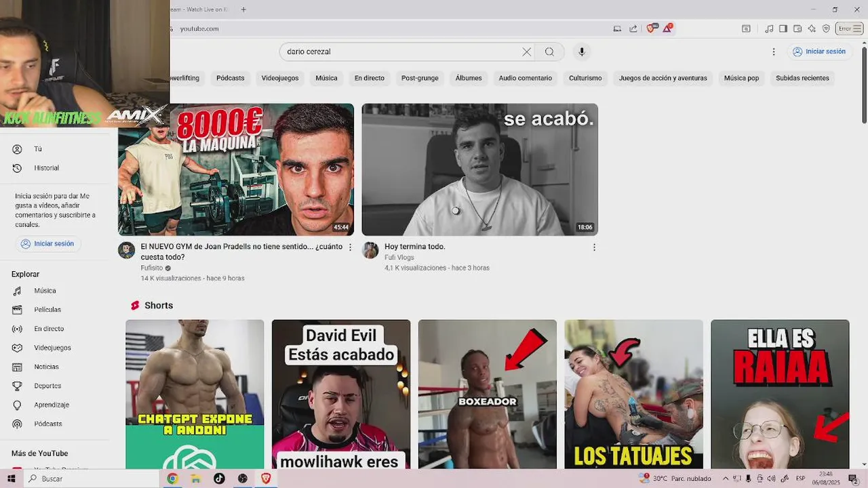
Task: Toggle the browser sidebar panel icon
Action: 783,28
